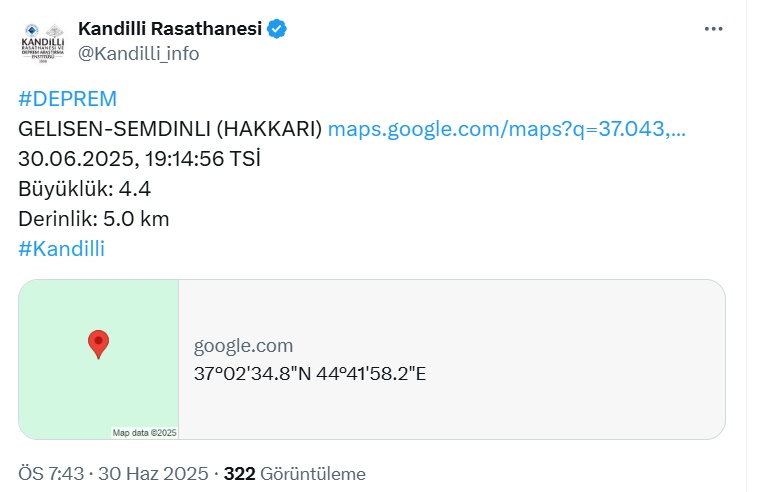Open the 37°02'34.8"N 44°41'58.2"E card title
This screenshot has height=492, width=759.
point(310,374)
